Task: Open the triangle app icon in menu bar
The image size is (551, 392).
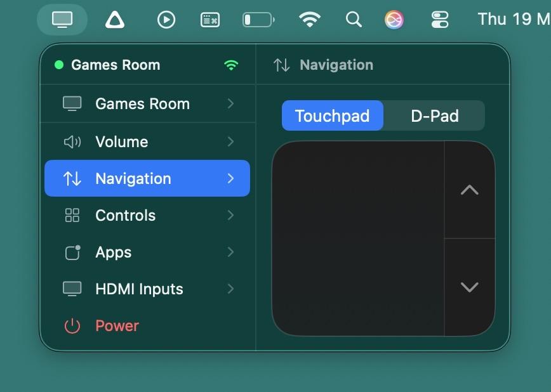Action: point(114,20)
